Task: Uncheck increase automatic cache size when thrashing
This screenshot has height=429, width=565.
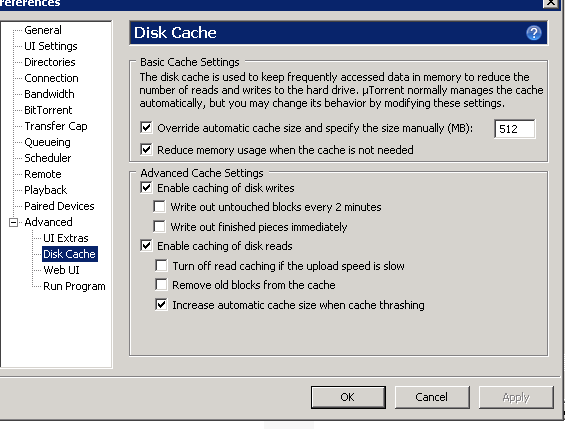Action: 161,305
